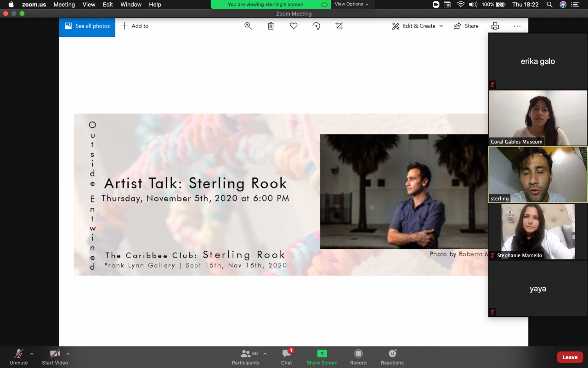
Task: Leave the meeting
Action: pyautogui.click(x=570, y=357)
